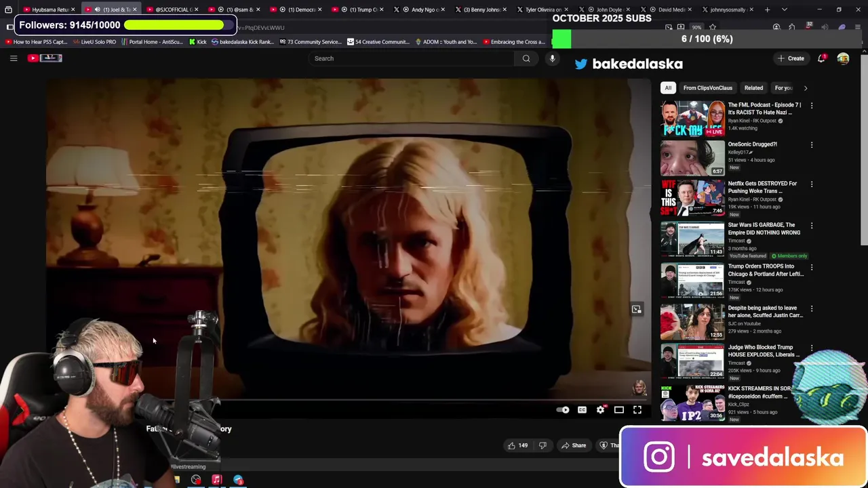Enter full screen video mode

pyautogui.click(x=637, y=409)
